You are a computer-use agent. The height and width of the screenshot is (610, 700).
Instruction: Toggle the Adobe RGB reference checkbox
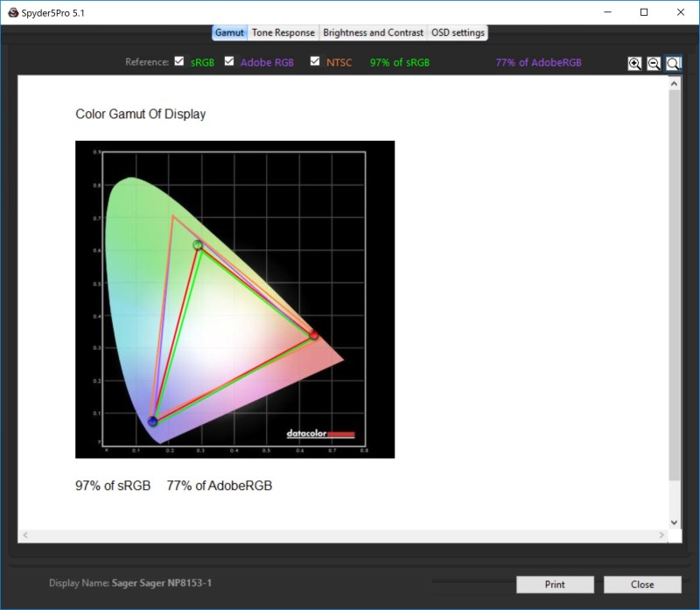(229, 61)
